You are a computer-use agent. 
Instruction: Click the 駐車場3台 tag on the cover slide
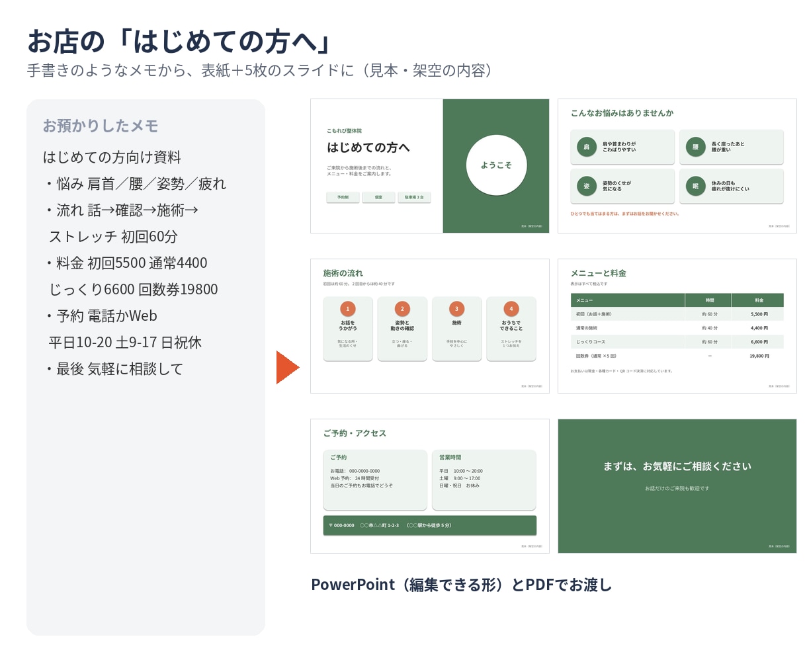tap(414, 197)
